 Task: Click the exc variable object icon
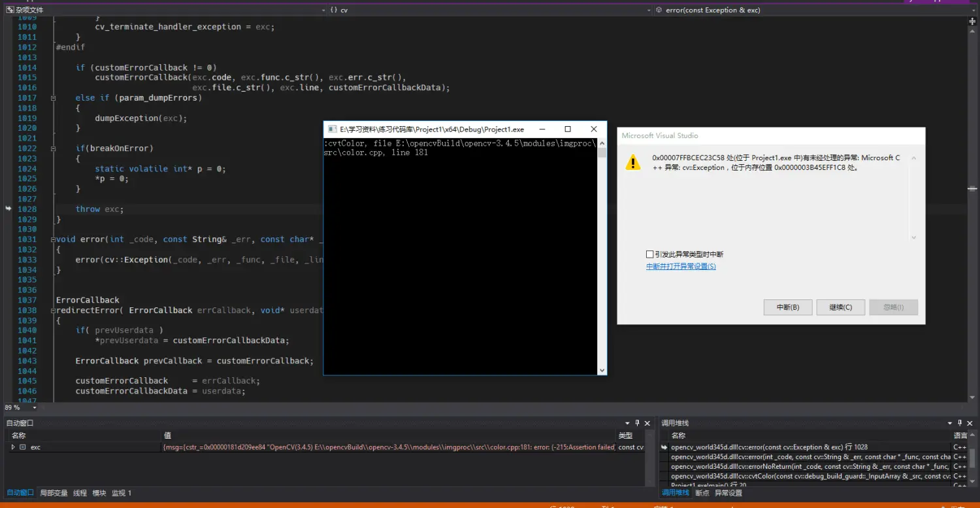(x=23, y=447)
